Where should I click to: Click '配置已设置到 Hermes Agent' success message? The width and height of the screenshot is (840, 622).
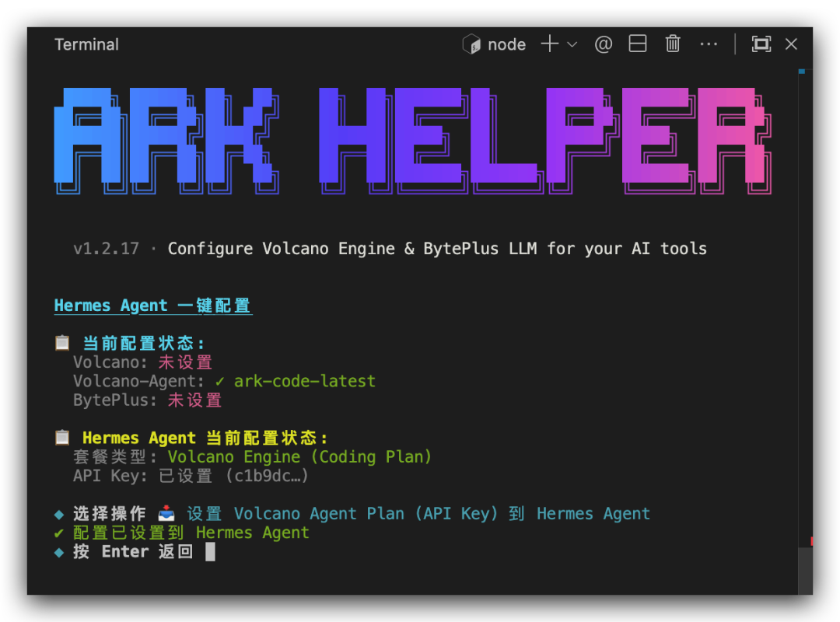click(191, 533)
